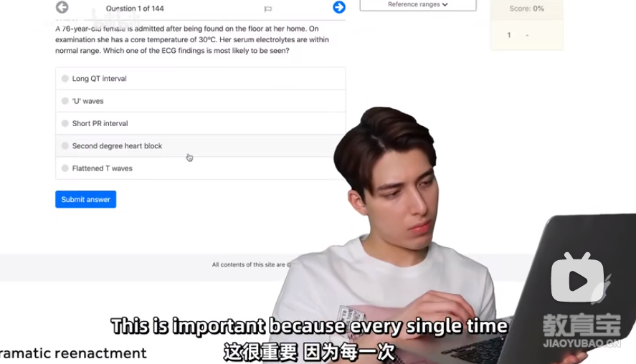
Task: Click the English subtitle caption
Action: 309,326
